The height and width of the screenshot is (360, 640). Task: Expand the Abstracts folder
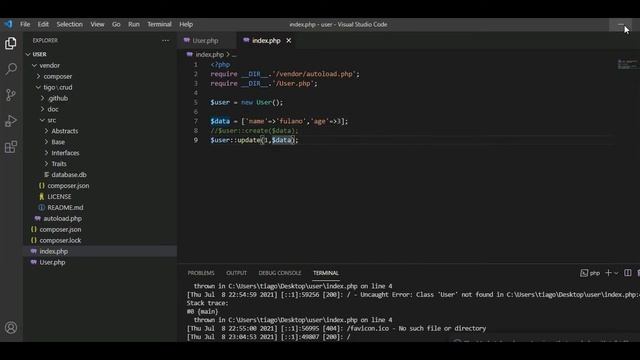[x=46, y=131]
